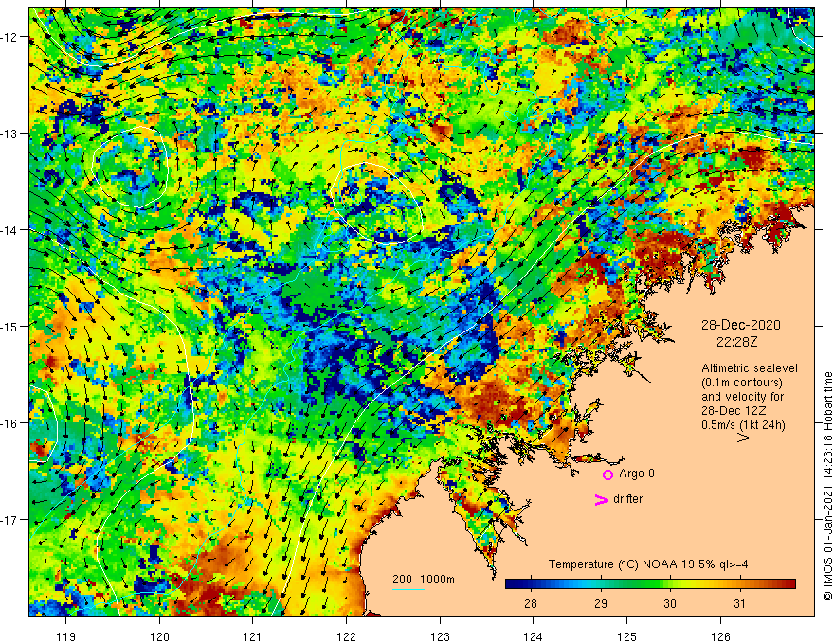Click the latitude label -17

point(10,520)
